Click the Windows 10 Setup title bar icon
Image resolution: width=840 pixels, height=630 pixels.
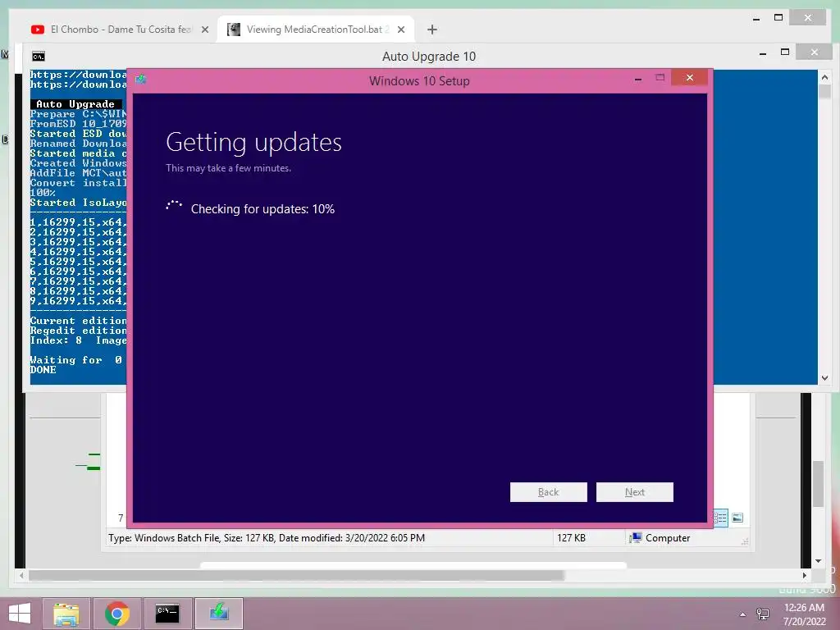(x=141, y=80)
